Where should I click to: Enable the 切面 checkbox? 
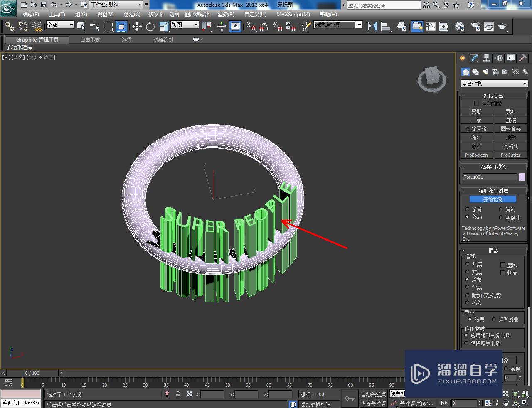point(502,273)
